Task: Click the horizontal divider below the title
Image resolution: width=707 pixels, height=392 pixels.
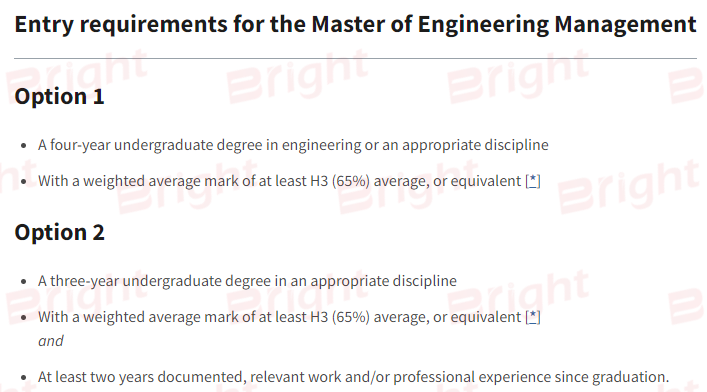Action: (x=355, y=58)
